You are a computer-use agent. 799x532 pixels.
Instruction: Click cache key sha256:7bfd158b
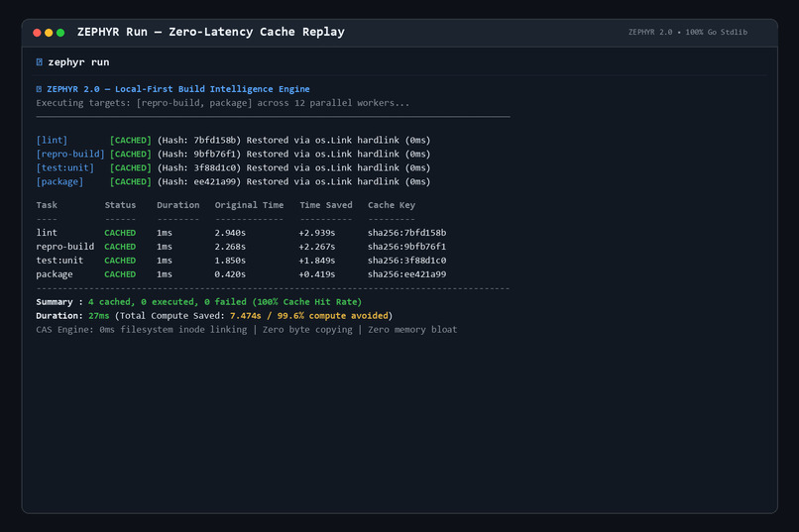(406, 232)
